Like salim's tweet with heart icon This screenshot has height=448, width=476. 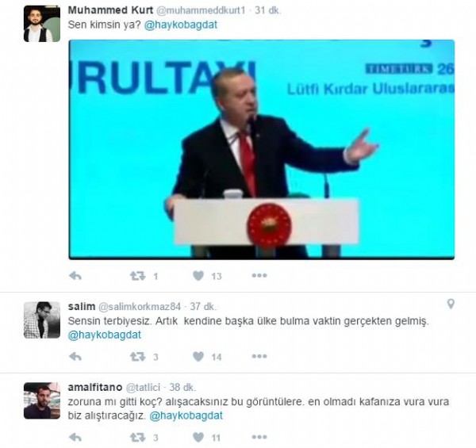pos(198,356)
